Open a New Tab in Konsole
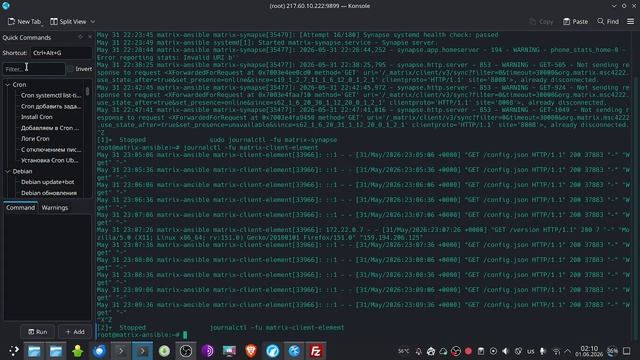The height and width of the screenshot is (360, 640). pyautogui.click(x=24, y=22)
